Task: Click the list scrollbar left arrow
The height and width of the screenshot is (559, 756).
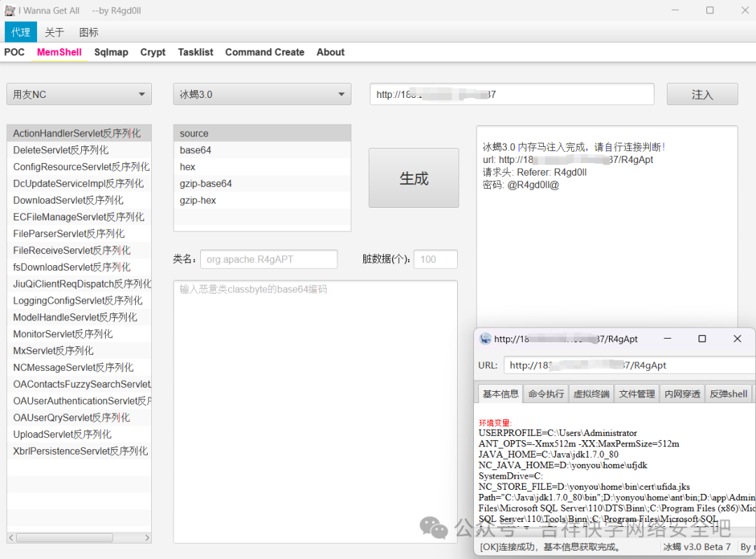Action: pyautogui.click(x=11, y=537)
